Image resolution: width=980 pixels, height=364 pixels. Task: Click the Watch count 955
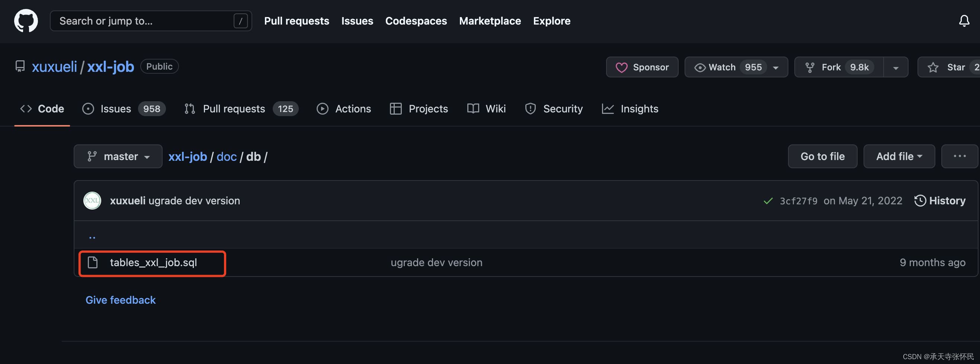(x=753, y=67)
